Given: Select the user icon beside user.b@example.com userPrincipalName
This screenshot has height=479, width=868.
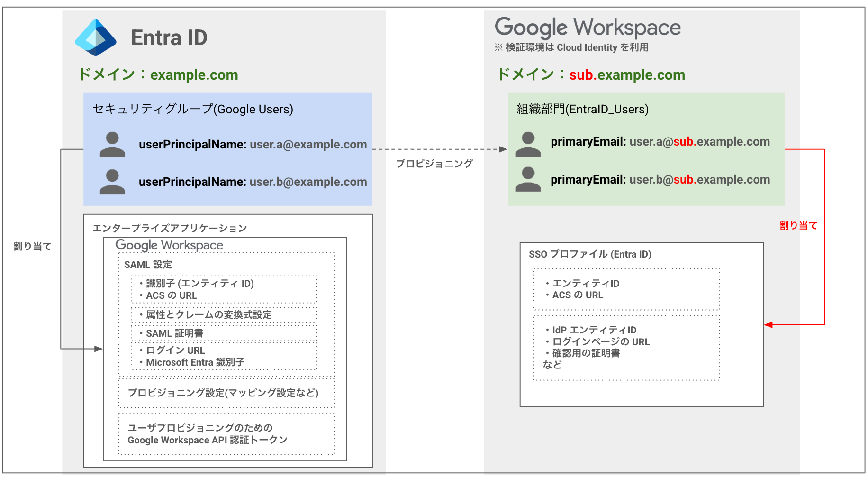Looking at the screenshot, I should tap(112, 182).
